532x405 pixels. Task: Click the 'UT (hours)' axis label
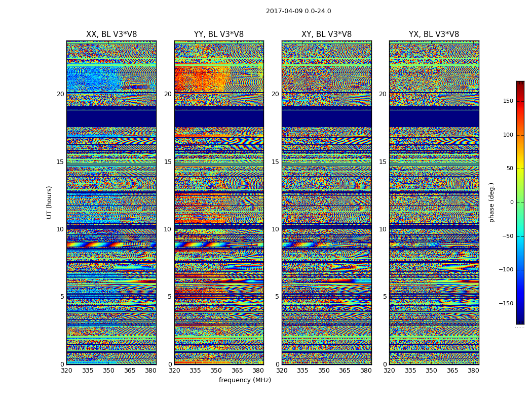(x=49, y=202)
